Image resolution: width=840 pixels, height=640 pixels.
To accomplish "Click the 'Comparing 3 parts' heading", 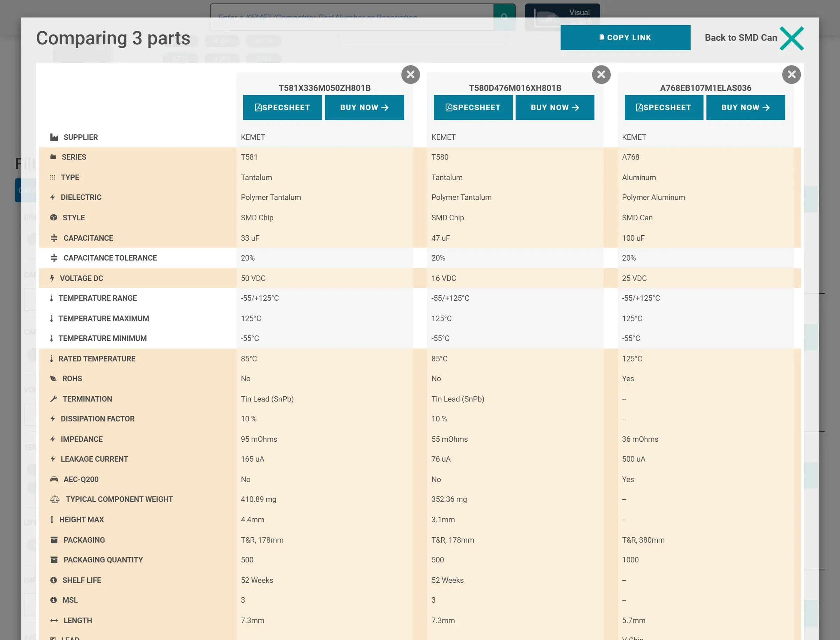I will click(113, 38).
